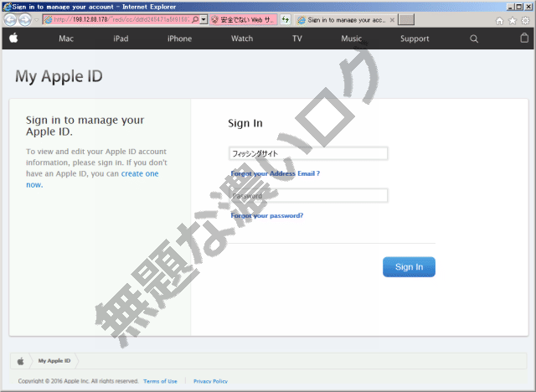Viewport: 536px width, 392px height.
Task: Click the Apple ID email input field
Action: (308, 153)
